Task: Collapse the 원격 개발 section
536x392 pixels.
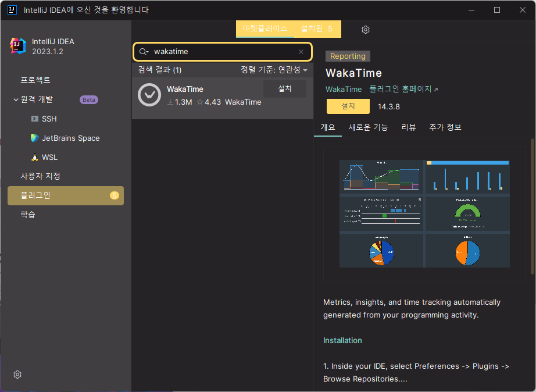Action: [x=16, y=99]
